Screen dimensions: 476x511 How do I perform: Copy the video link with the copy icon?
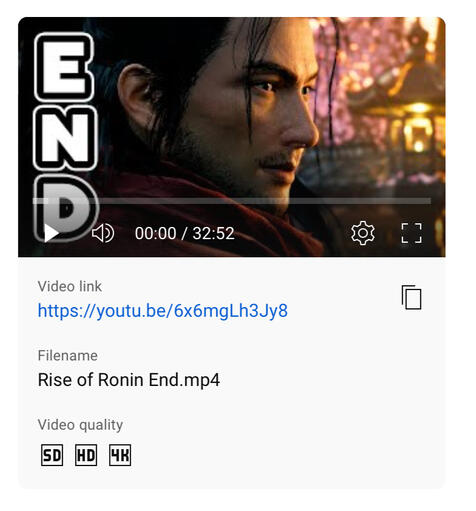click(412, 297)
